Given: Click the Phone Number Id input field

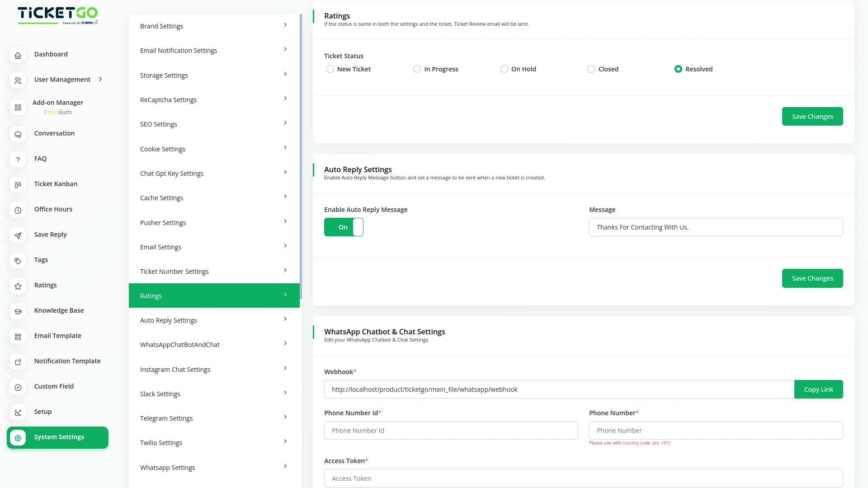Looking at the screenshot, I should [x=451, y=430].
